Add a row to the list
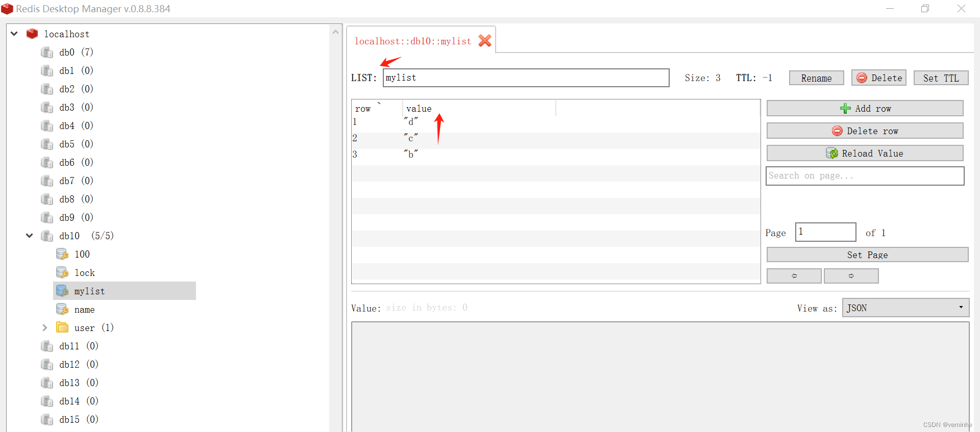Screen dimensions: 980x432 865,108
